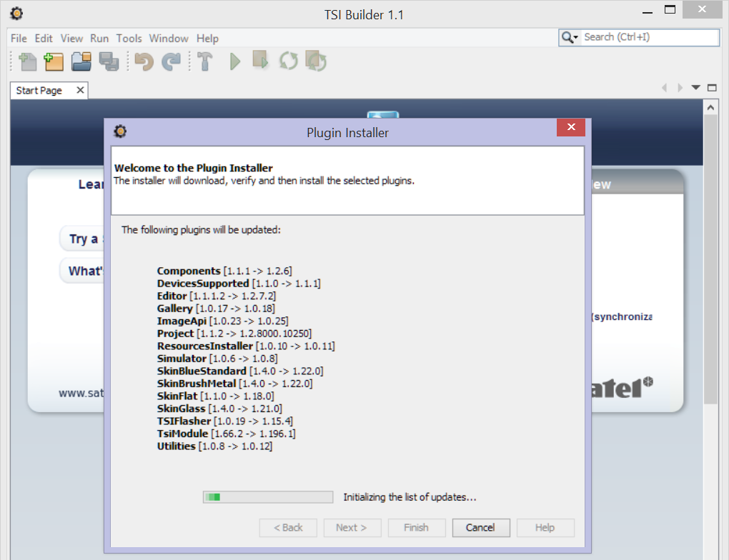Open the Edit menu

tap(44, 39)
